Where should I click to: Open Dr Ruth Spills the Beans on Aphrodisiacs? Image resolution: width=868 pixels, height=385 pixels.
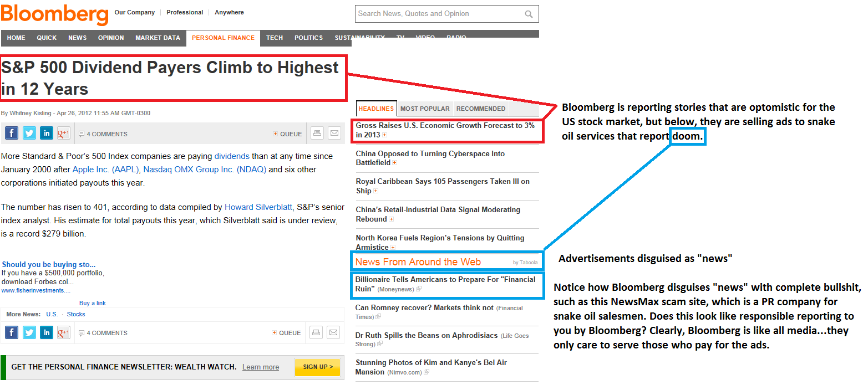click(x=427, y=335)
